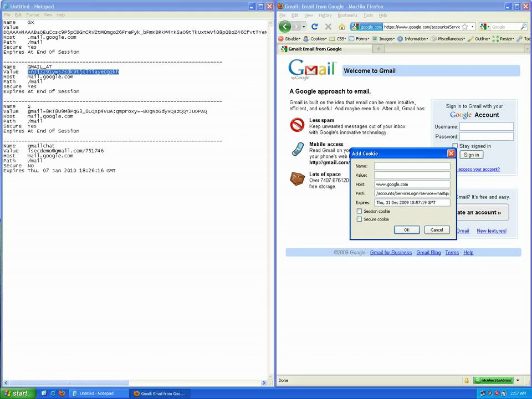Cancel the Add Cookie dialog
The image size is (532, 399).
pyautogui.click(x=437, y=229)
